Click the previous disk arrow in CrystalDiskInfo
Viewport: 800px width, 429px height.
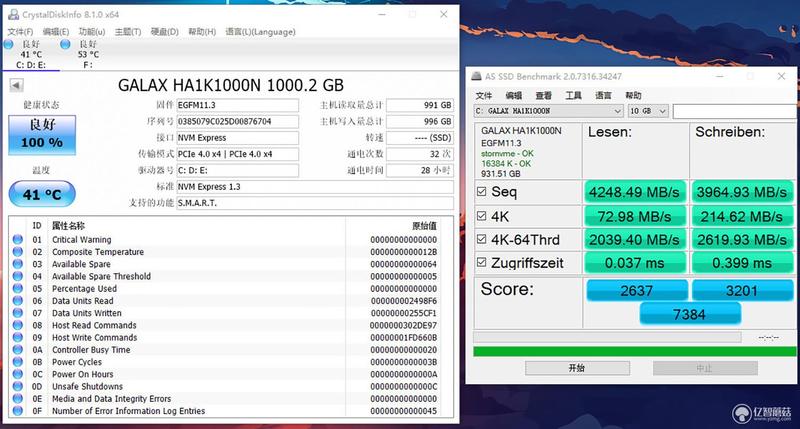point(16,85)
